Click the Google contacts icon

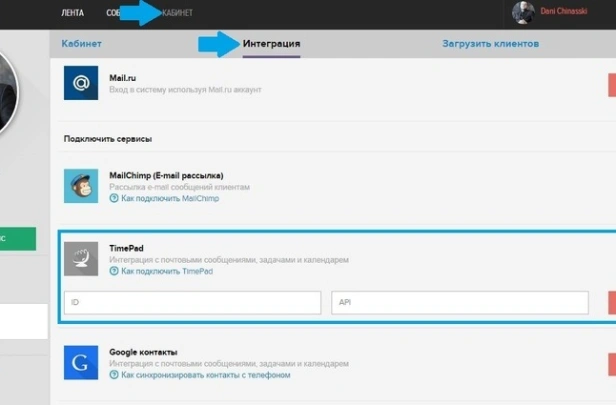click(81, 362)
